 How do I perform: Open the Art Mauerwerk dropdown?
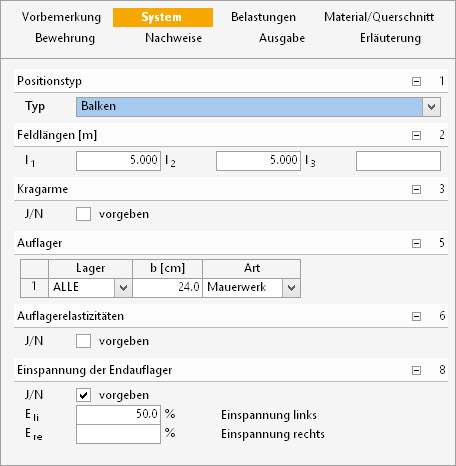tap(291, 288)
